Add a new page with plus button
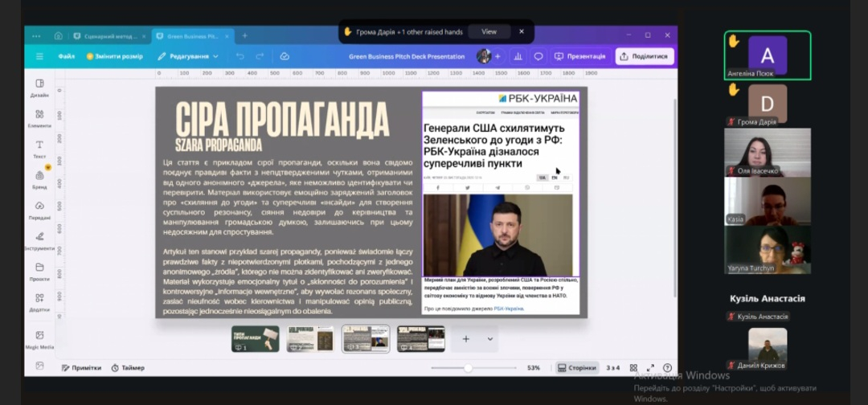The height and width of the screenshot is (405, 868). [x=466, y=339]
